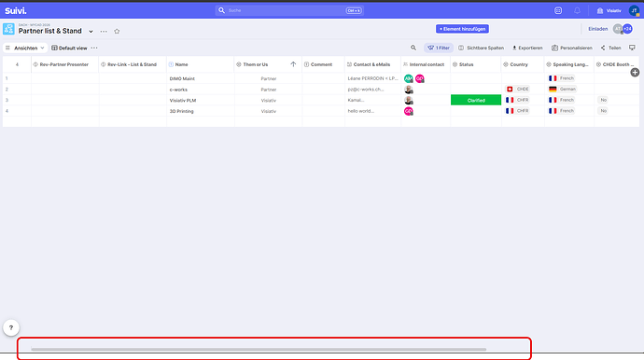Click the AM avatar in DIMO Maint row
644x360 pixels.
pos(408,78)
